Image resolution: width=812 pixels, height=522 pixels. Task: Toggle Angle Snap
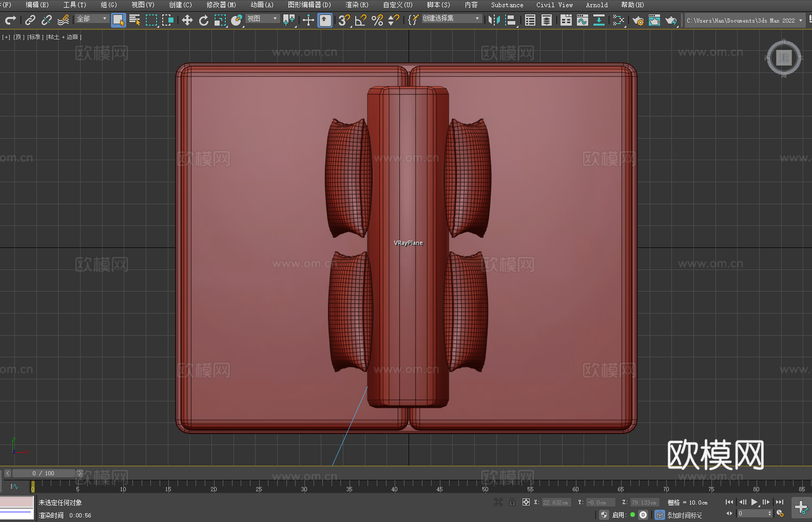click(360, 20)
